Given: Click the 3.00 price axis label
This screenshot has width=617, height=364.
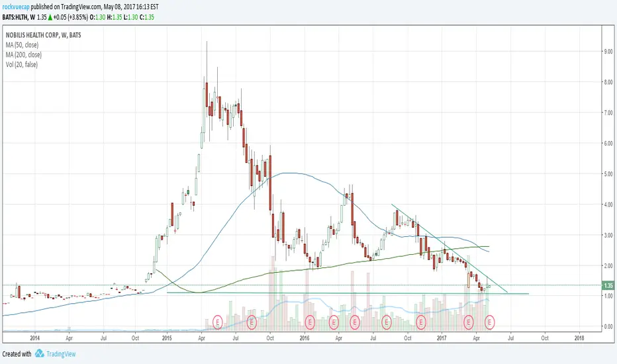Looking at the screenshot, I should click(608, 236).
